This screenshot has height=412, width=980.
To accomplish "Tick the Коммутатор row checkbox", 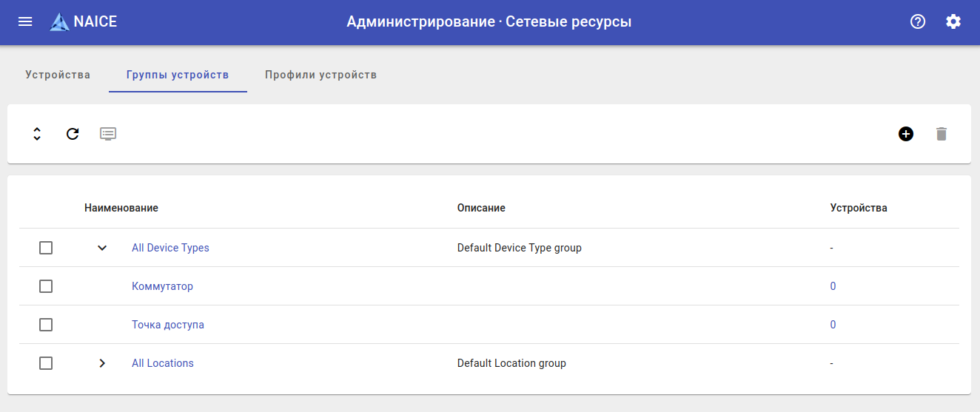I will 46,286.
